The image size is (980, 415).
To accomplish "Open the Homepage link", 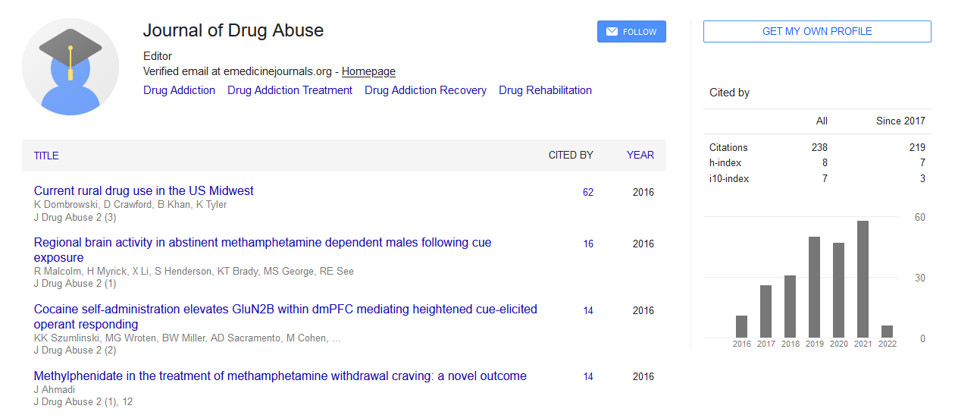I will coord(368,71).
